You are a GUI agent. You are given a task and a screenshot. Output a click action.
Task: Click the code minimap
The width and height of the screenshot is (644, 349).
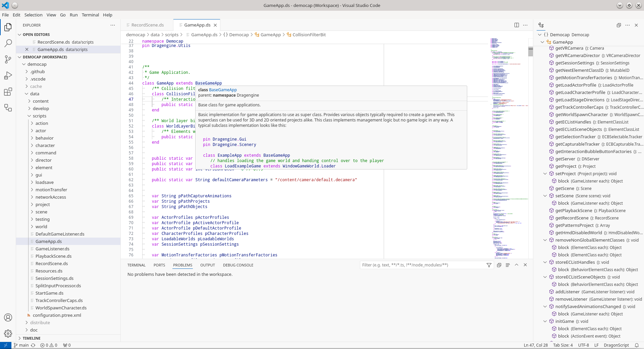click(509, 148)
